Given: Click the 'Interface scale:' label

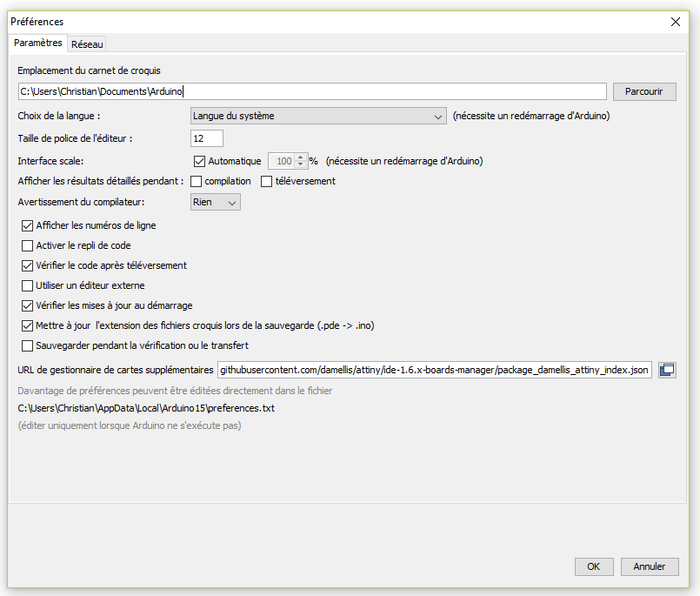Looking at the screenshot, I should tap(50, 161).
